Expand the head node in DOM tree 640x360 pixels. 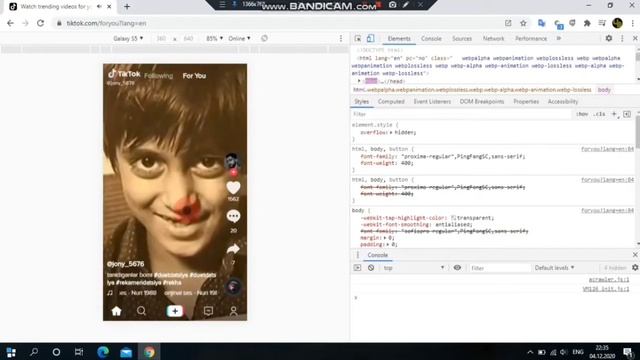click(359, 81)
